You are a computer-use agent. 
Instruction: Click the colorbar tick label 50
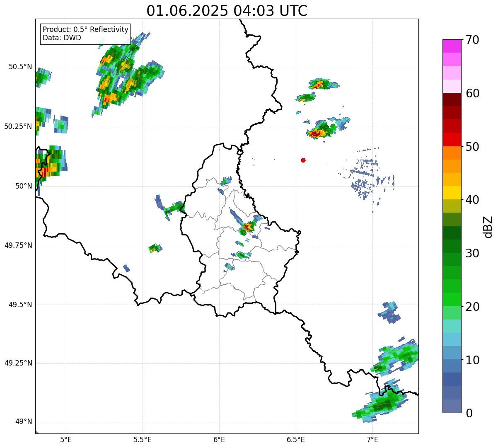point(472,147)
